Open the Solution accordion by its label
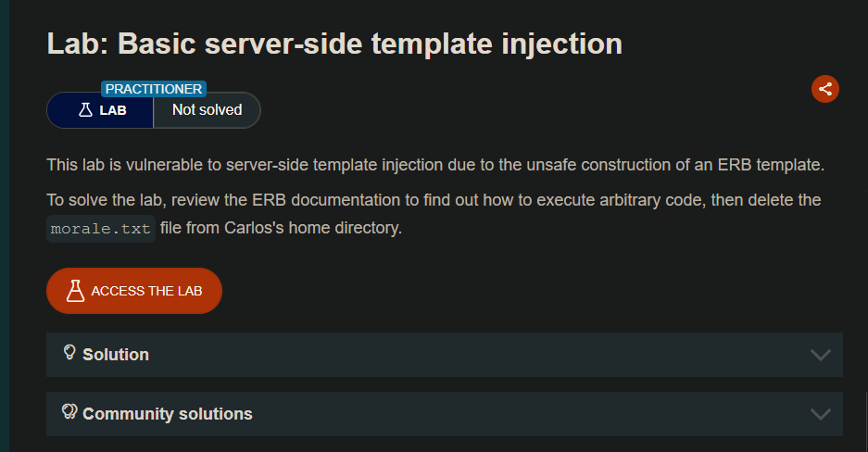Screen dimensions: 868x452 (116, 355)
